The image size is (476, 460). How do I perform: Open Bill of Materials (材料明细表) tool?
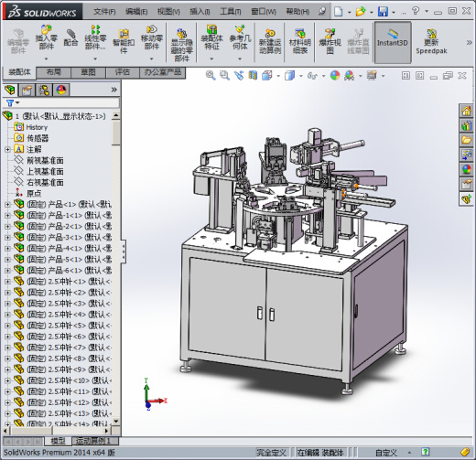(300, 41)
